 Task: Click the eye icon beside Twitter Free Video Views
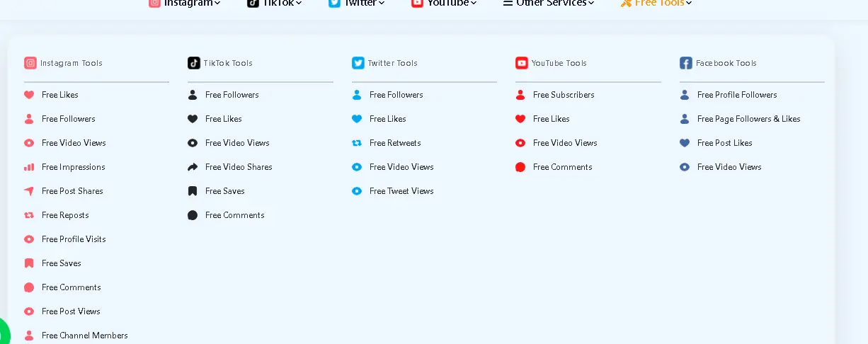click(357, 167)
